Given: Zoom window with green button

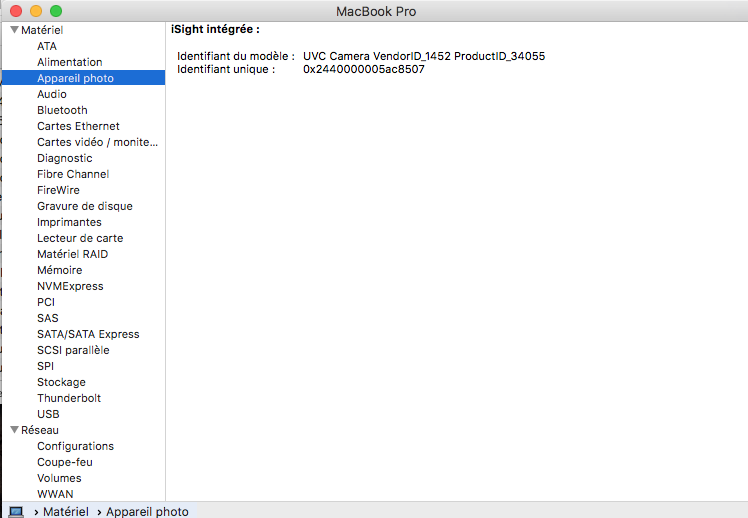Looking at the screenshot, I should (56, 11).
